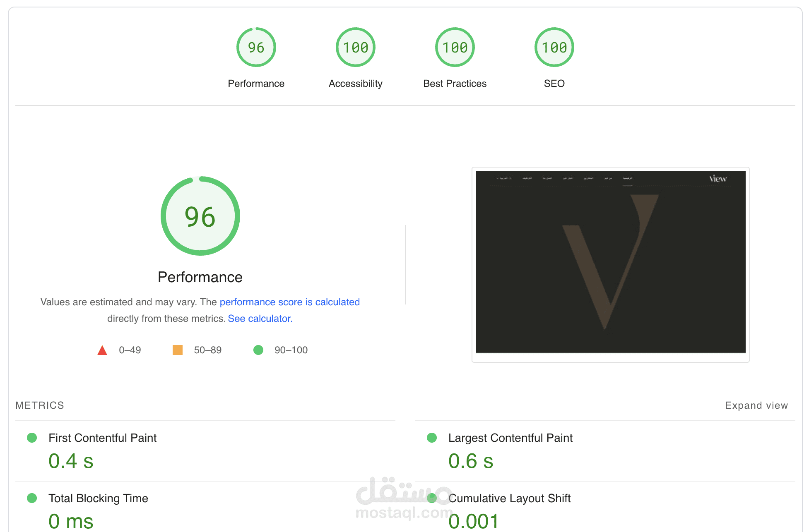
Task: Click the large 96 Performance gauge
Action: point(200,216)
